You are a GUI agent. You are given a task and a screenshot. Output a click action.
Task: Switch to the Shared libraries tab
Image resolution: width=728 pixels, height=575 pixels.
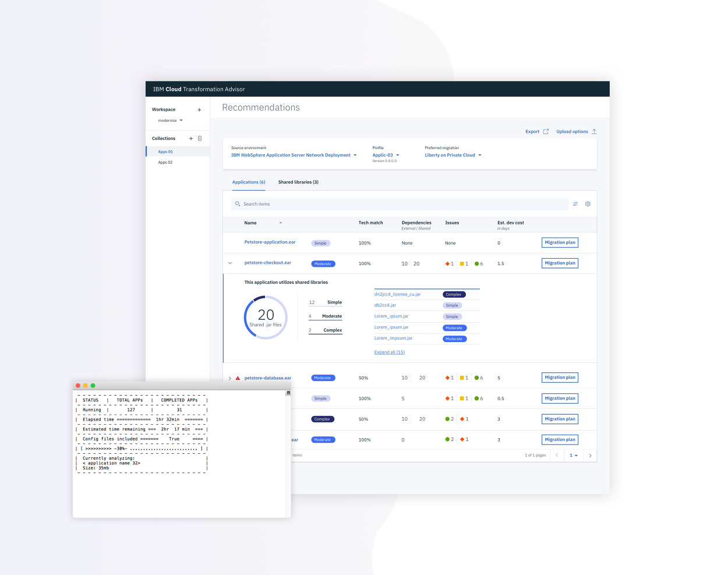[299, 182]
